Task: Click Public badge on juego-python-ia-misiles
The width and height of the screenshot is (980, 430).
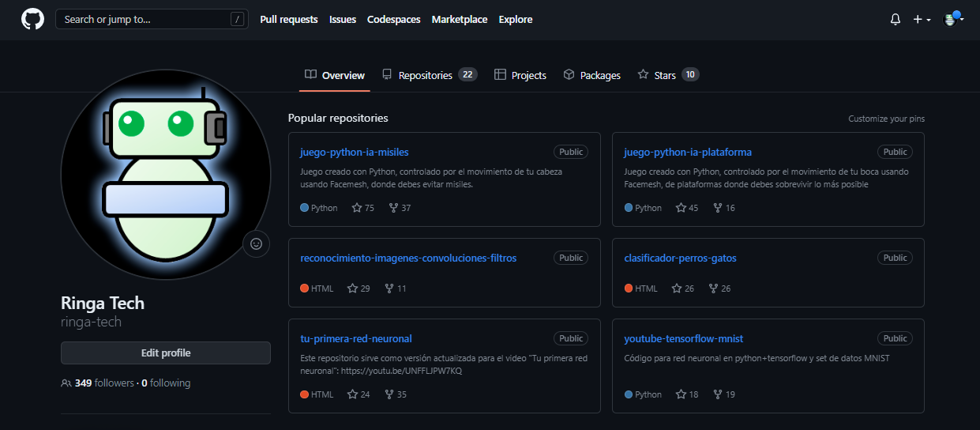Action: click(x=571, y=152)
